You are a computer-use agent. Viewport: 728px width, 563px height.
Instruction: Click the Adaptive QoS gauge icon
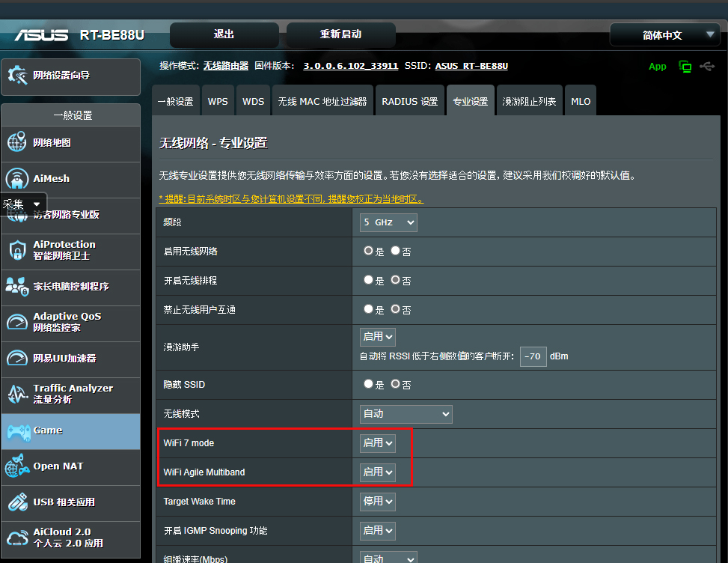[17, 322]
